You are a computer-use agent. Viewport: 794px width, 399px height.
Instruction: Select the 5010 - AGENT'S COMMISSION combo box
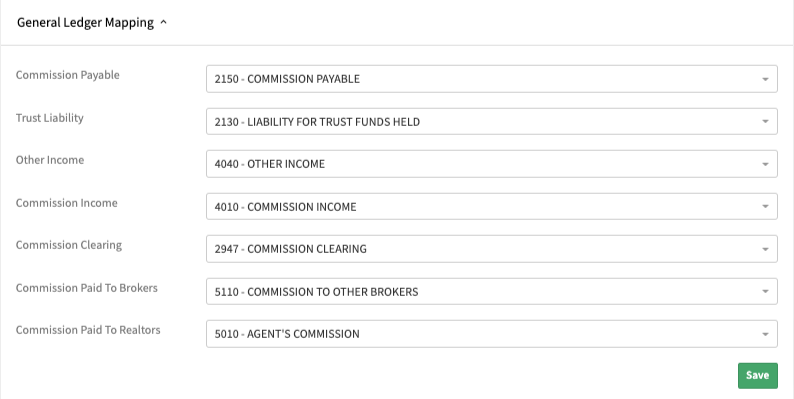coord(492,334)
